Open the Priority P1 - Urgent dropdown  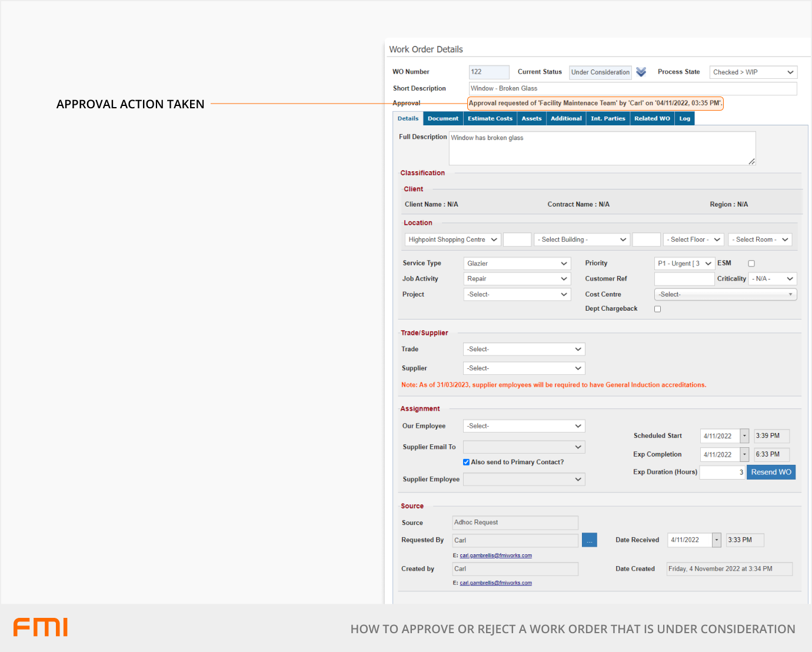click(x=684, y=264)
